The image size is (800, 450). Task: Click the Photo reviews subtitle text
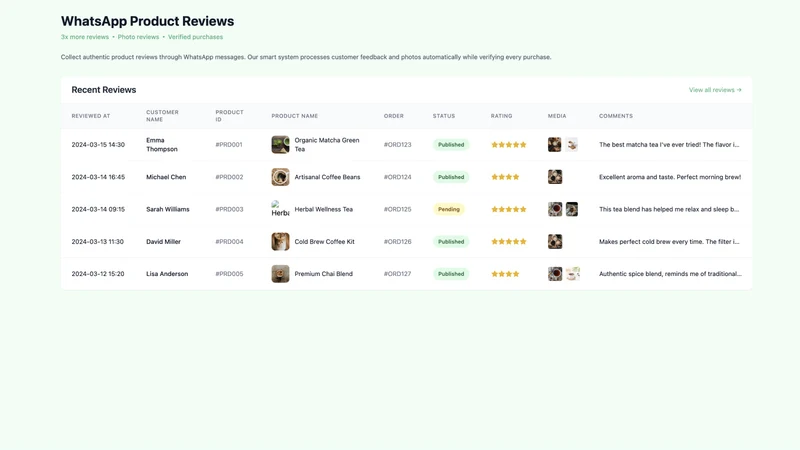tap(138, 37)
